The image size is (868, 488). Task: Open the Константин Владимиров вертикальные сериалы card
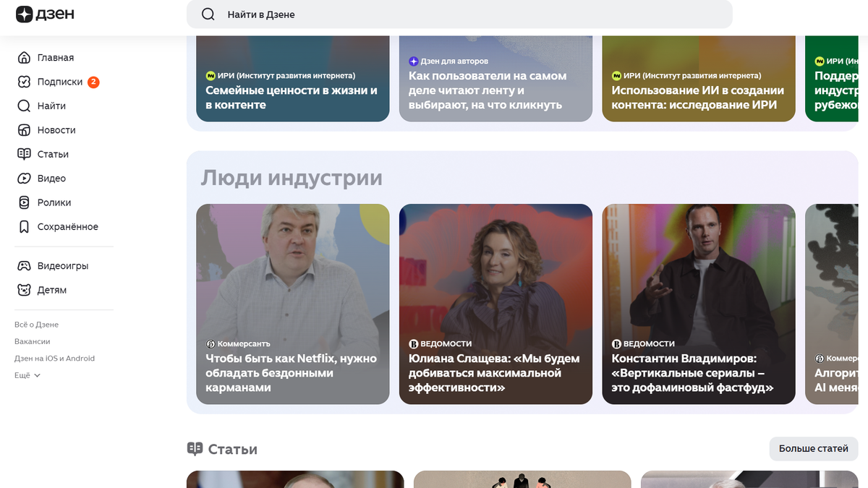(699, 304)
